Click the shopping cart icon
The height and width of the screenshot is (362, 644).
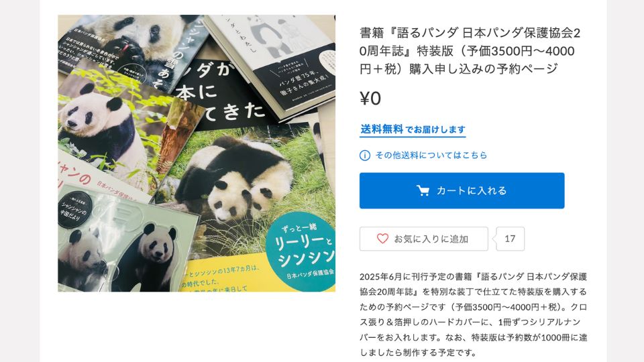point(423,190)
